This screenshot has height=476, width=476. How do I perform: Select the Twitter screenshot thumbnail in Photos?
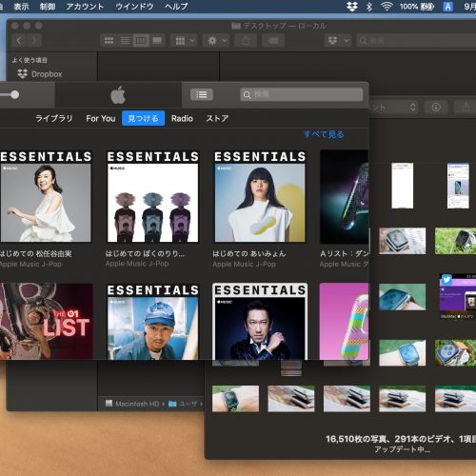tap(458, 297)
